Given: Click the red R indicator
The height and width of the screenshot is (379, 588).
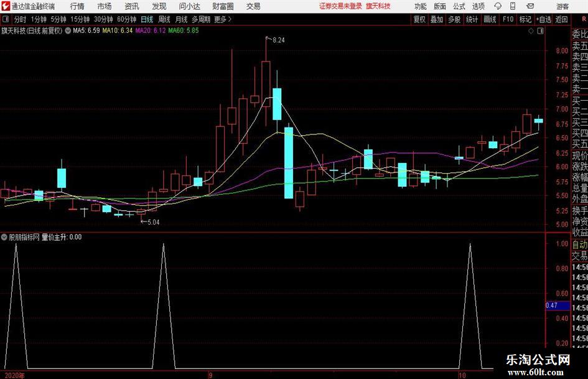Looking at the screenshot, I should pos(585,19).
